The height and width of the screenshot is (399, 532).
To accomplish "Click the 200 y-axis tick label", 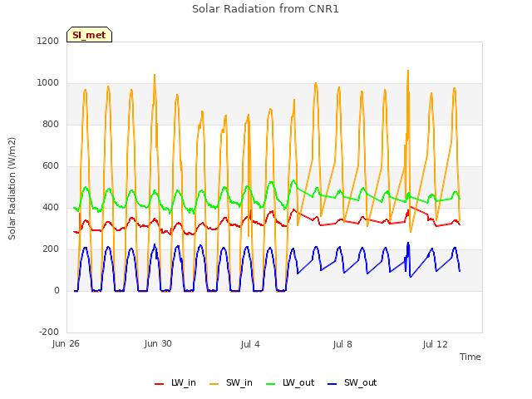I will (51, 249).
